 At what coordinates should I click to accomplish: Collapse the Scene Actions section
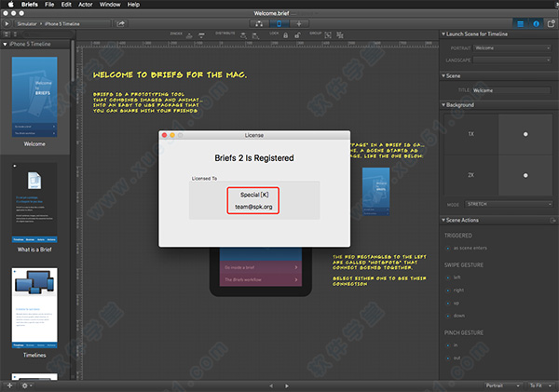443,221
